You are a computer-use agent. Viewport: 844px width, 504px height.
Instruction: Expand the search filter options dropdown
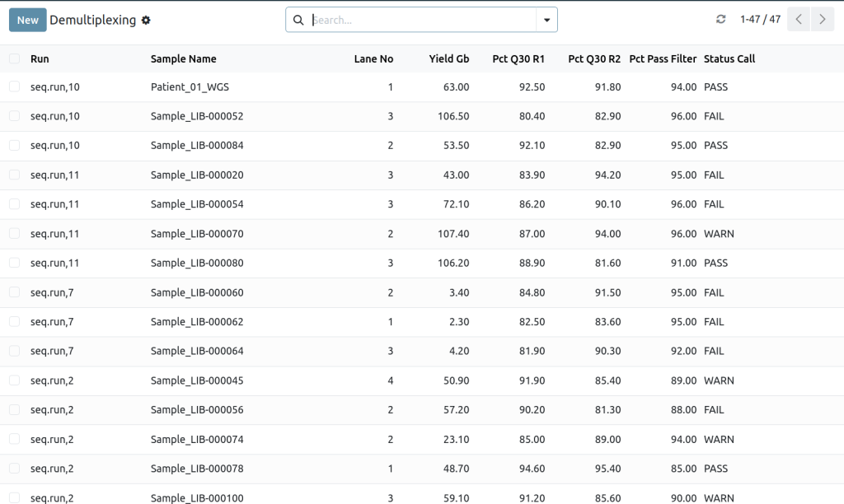pyautogui.click(x=545, y=19)
